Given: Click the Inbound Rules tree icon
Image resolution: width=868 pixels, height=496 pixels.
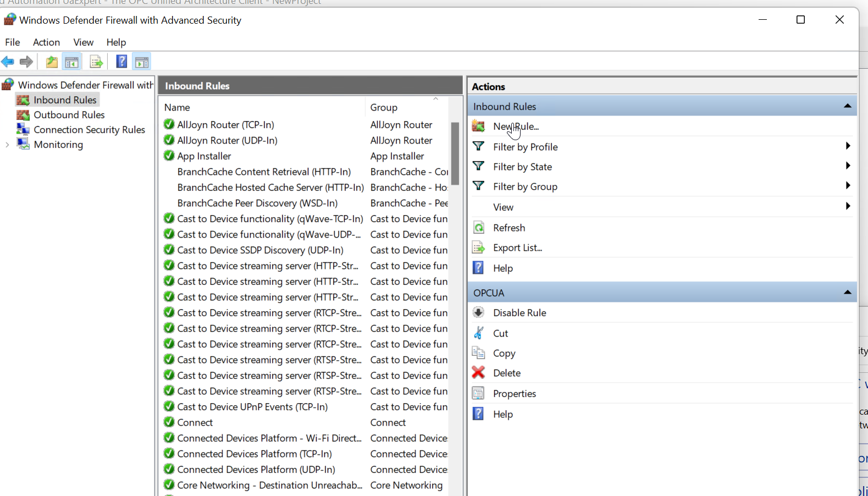Looking at the screenshot, I should click(x=23, y=100).
